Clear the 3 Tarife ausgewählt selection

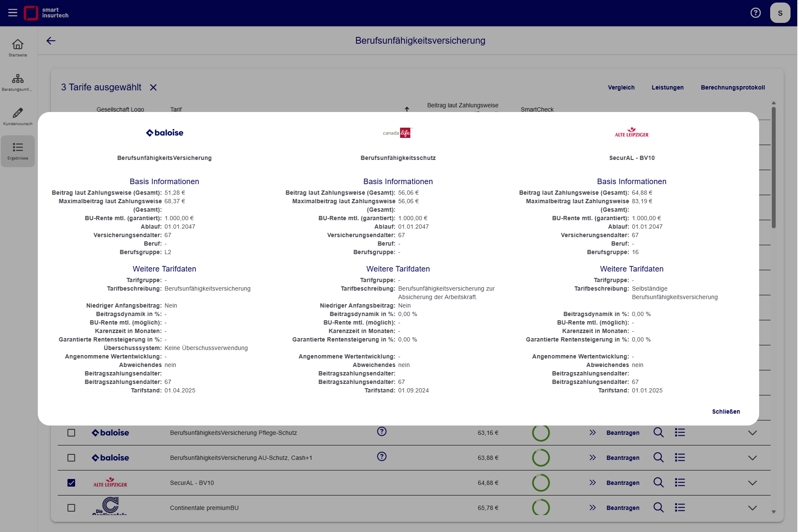(153, 87)
